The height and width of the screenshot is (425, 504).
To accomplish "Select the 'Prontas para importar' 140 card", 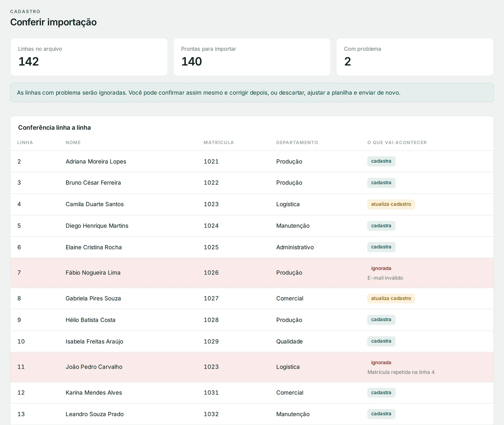I will pos(252,57).
